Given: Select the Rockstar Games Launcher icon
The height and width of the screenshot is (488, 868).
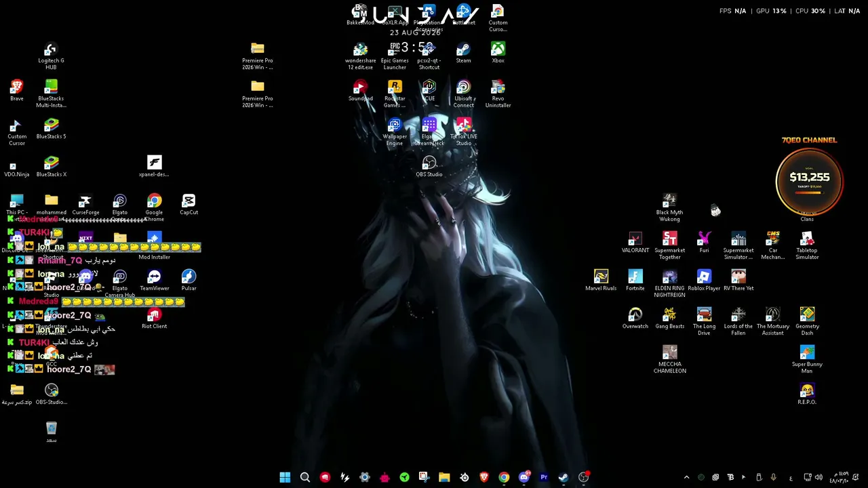Looking at the screenshot, I should point(395,94).
